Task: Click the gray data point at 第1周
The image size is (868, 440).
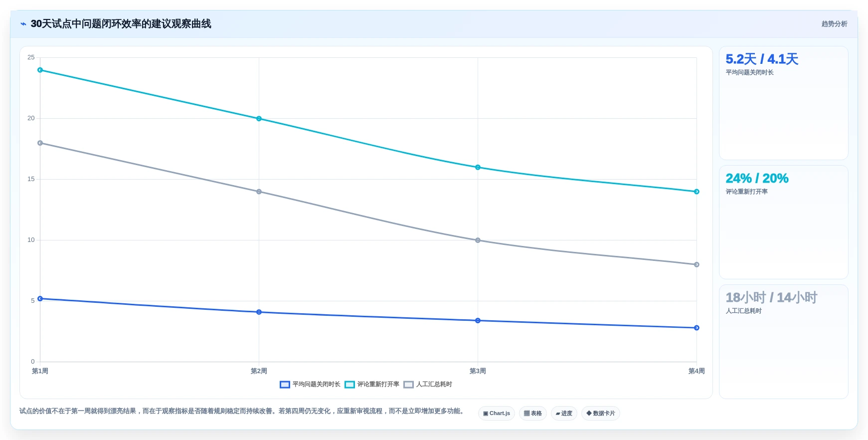Action: [40, 143]
